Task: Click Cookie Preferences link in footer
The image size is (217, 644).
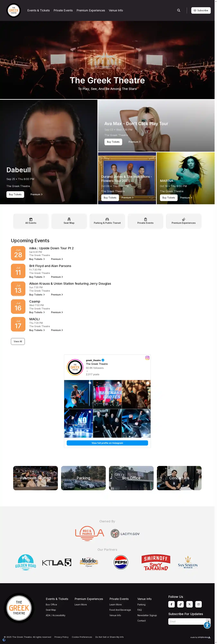Action: point(82,637)
